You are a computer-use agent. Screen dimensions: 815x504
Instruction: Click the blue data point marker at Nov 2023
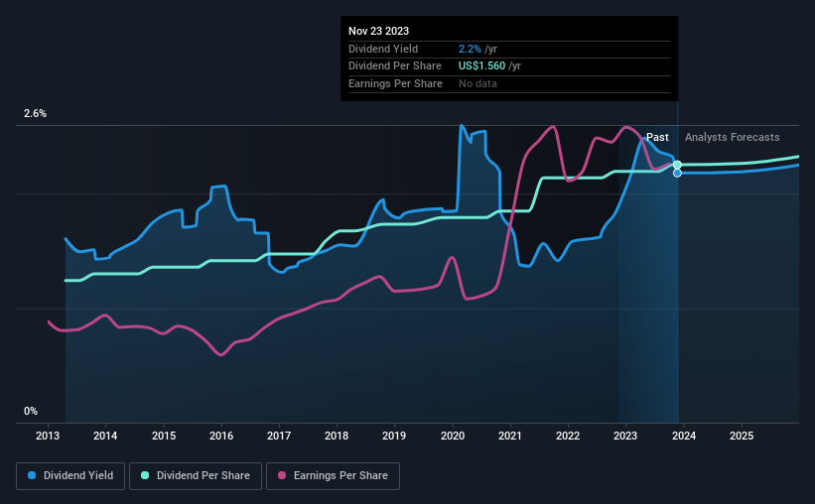677,173
